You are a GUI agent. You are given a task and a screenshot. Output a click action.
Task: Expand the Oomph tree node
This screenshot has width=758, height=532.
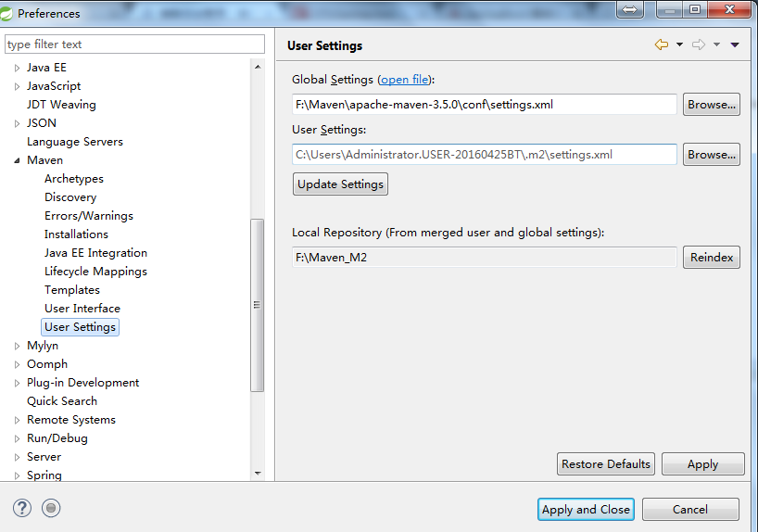[x=17, y=364]
